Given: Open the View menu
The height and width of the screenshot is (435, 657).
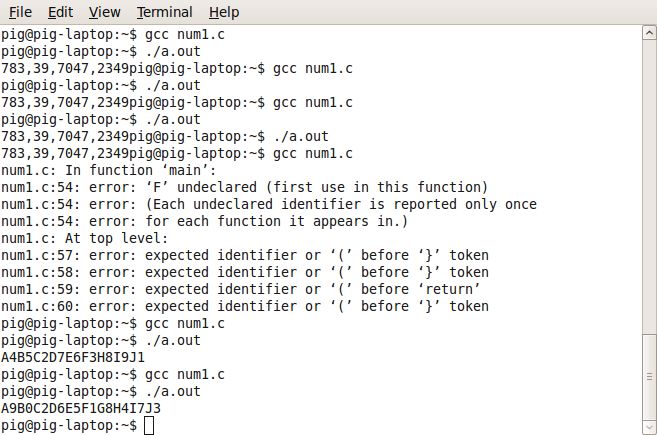Looking at the screenshot, I should pyautogui.click(x=104, y=12).
